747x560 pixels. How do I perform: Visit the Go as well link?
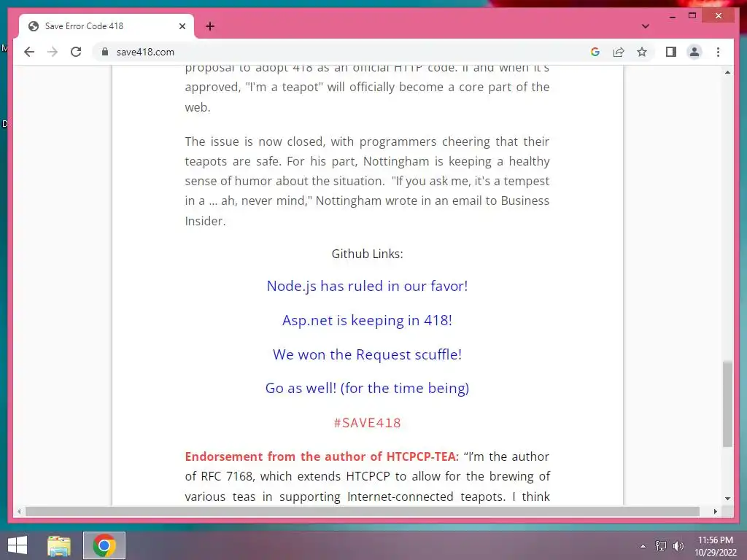[367, 388]
